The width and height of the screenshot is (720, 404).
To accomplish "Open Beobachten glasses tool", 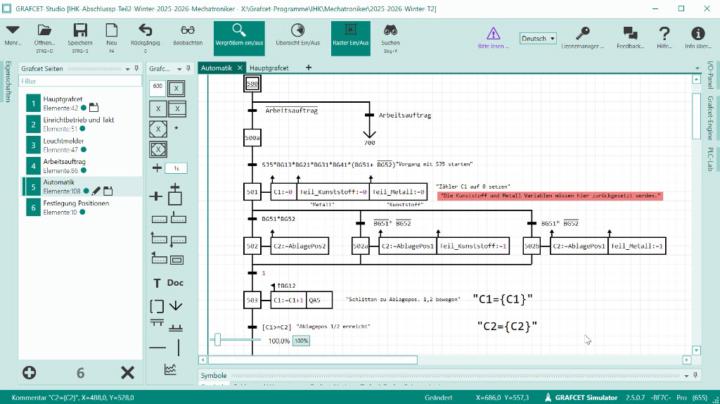I will point(187,30).
